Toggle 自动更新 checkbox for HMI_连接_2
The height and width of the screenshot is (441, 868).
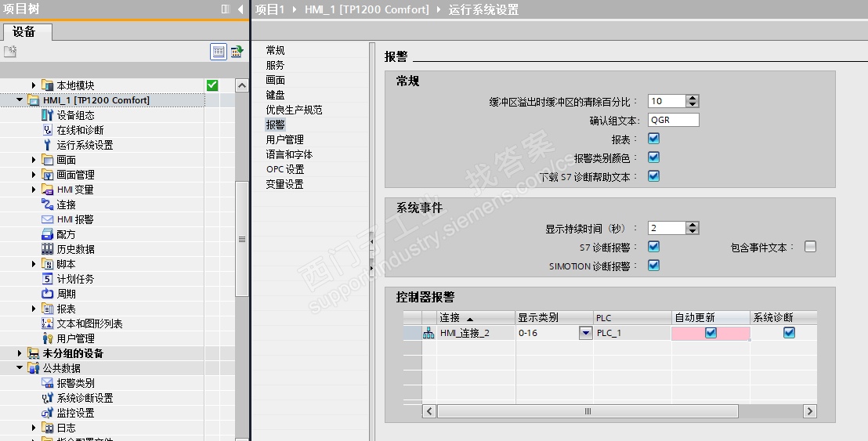click(x=711, y=333)
